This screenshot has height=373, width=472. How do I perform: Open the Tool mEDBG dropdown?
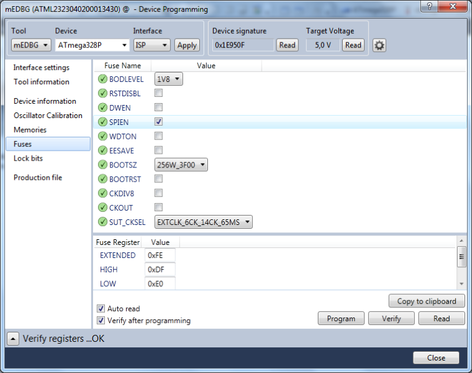31,45
